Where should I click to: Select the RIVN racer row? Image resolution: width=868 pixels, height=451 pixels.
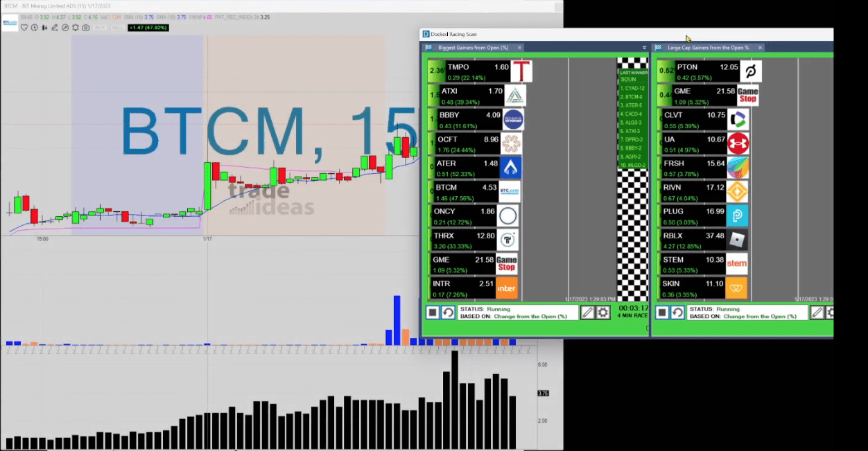(702, 191)
